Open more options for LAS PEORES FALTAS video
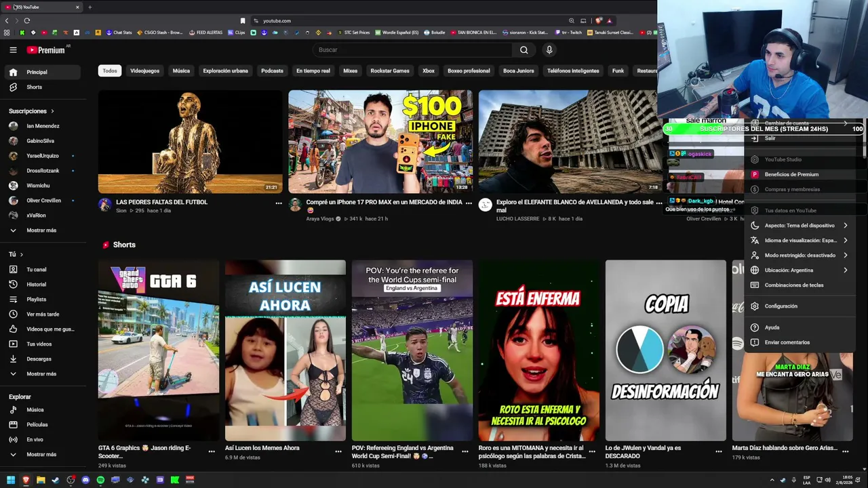Viewport: 868px width, 488px height. (x=278, y=203)
